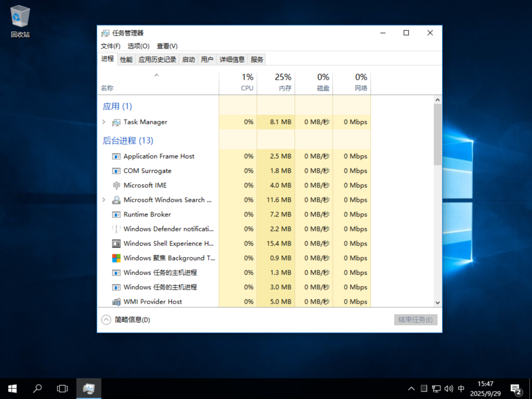Select the first Windows 任务的主机进程 1.3 MB row
Screen dimensions: 532x399
234,273
